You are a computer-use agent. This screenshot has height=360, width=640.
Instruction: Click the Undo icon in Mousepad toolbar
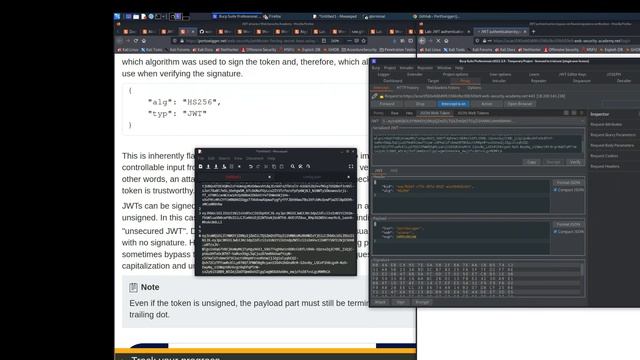(x=251, y=167)
